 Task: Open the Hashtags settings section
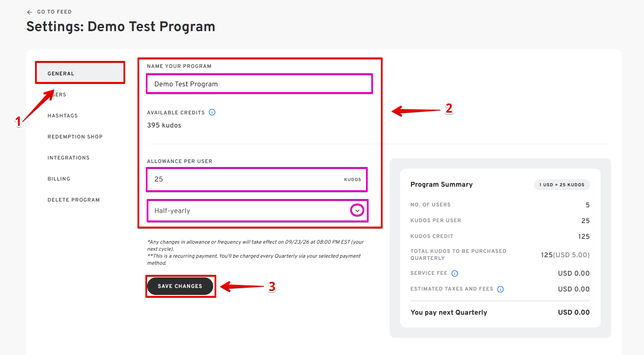63,116
